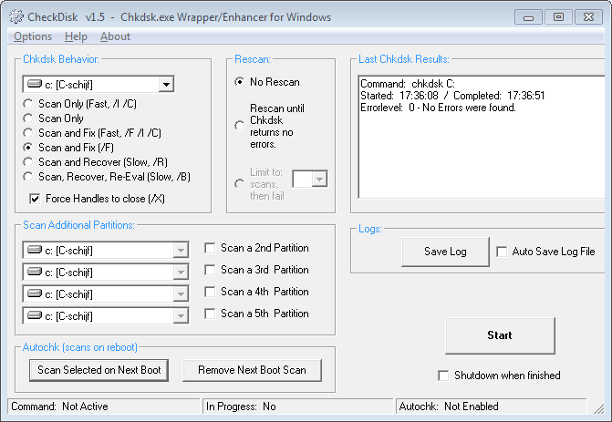Image resolution: width=612 pixels, height=422 pixels.
Task: Click drive icon in Chkdsk Behavior dropdown
Action: 35,84
